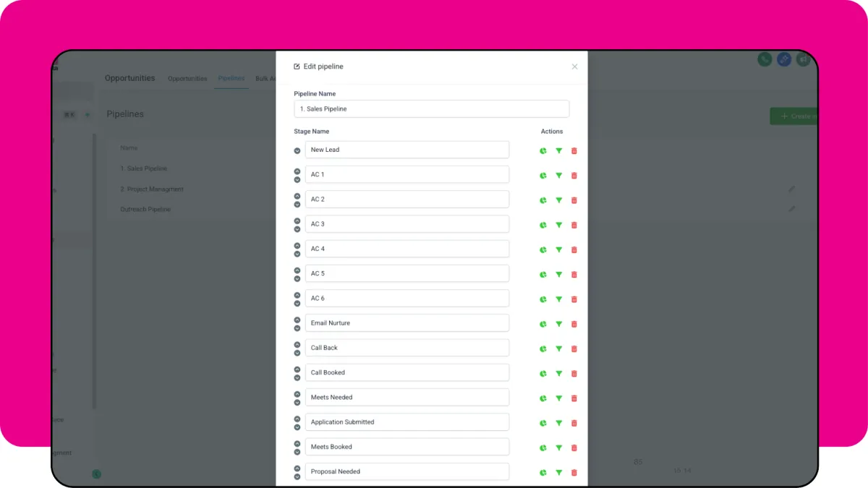Delete the AC 1 stage
This screenshot has width=868, height=488.
pos(574,176)
